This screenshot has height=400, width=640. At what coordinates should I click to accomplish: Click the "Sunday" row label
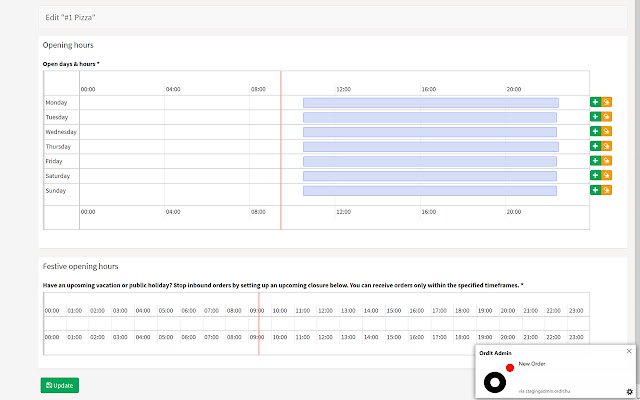point(56,191)
